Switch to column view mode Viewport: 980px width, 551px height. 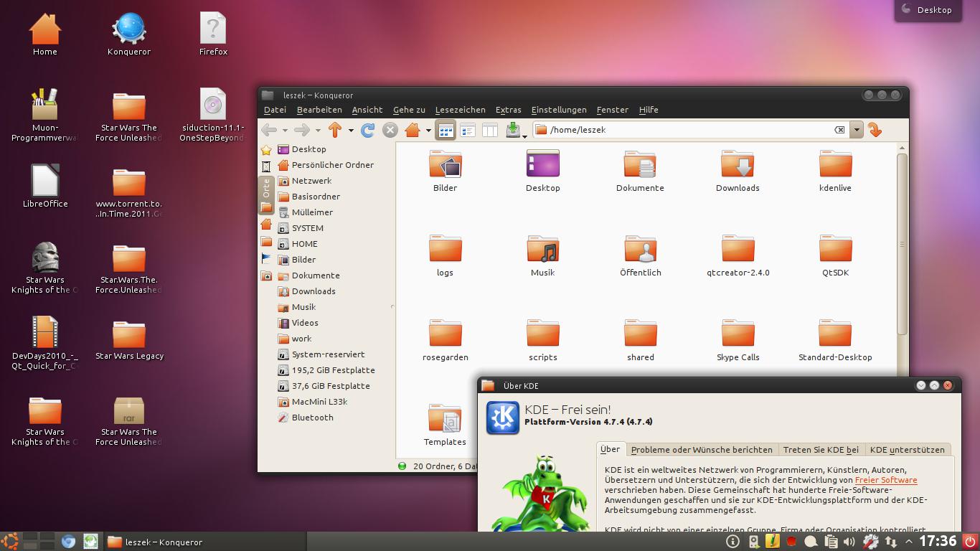tap(490, 130)
